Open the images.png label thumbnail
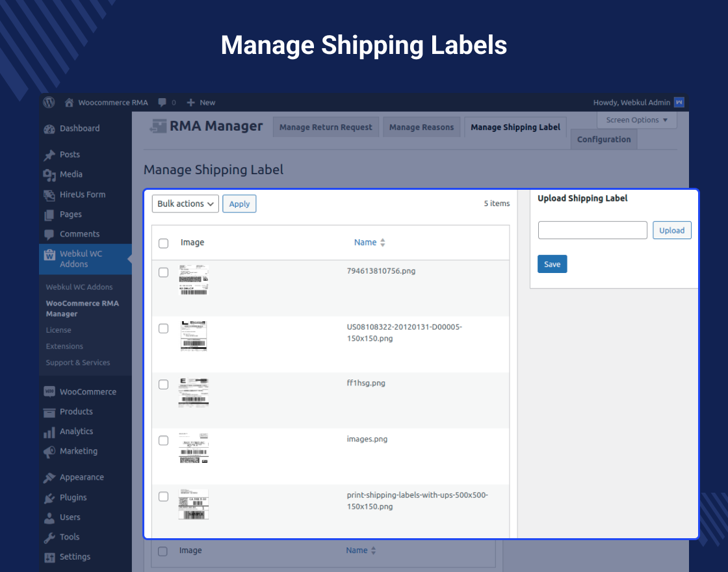Image resolution: width=728 pixels, height=572 pixels. click(193, 448)
